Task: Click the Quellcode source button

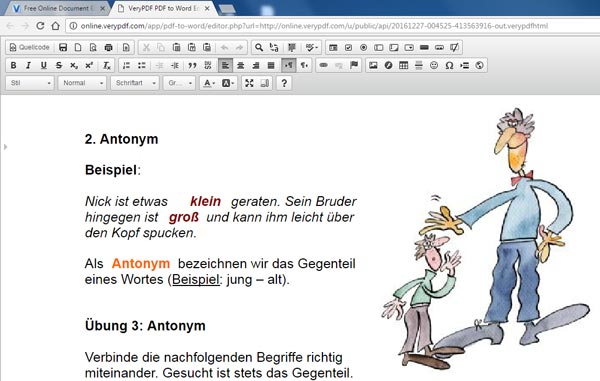Action: click(x=29, y=47)
